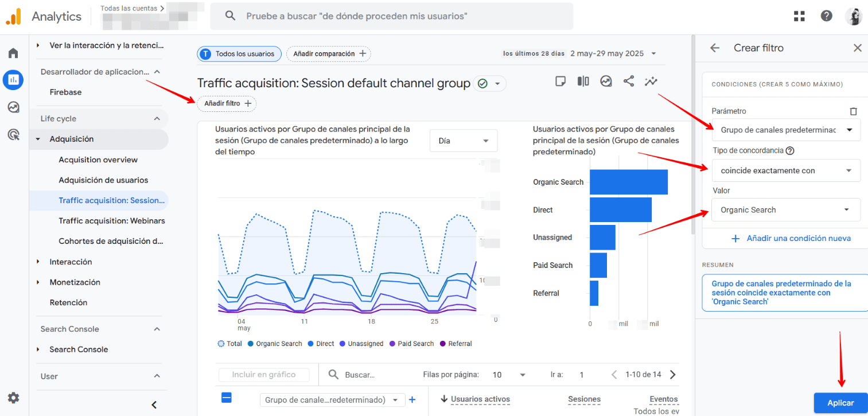Screen dimensions: 868x416
Task: Click the Google Analytics logo
Action: [x=13, y=17]
